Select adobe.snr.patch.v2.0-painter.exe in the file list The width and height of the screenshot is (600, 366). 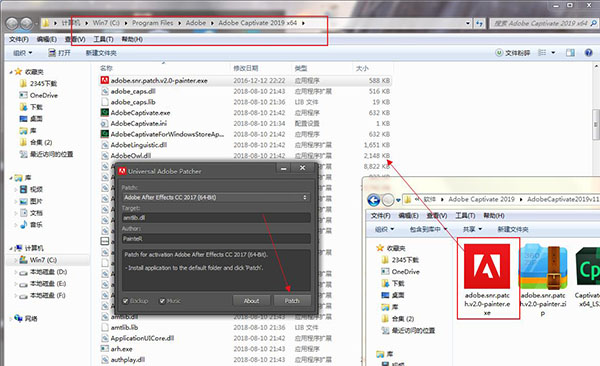tap(245, 80)
